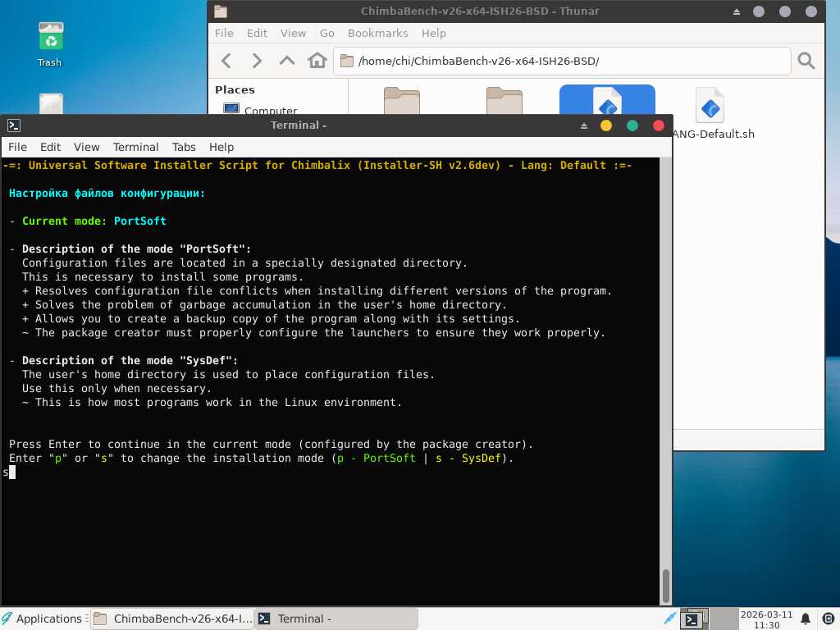Screen dimensions: 840x630
Task: Open Terminal Tabs menu
Action: (184, 147)
